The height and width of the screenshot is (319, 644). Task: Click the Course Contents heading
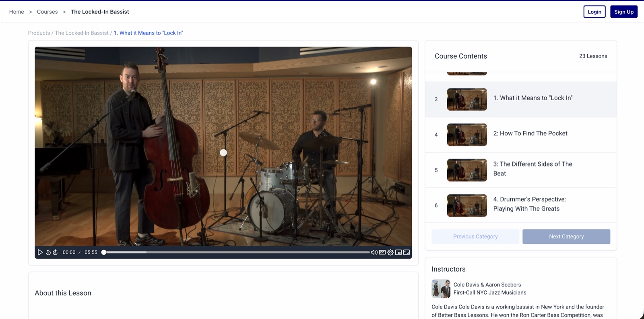click(x=461, y=56)
